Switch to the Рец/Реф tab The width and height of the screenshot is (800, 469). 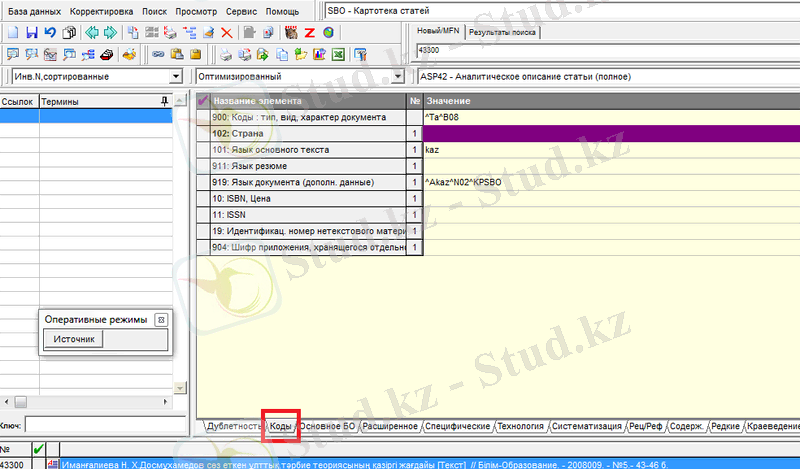[x=645, y=426]
